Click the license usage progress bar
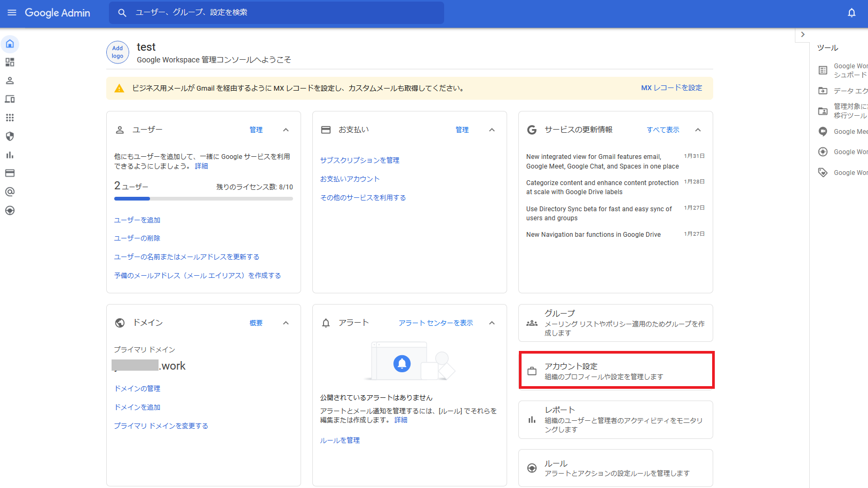This screenshot has height=488, width=868. click(203, 198)
